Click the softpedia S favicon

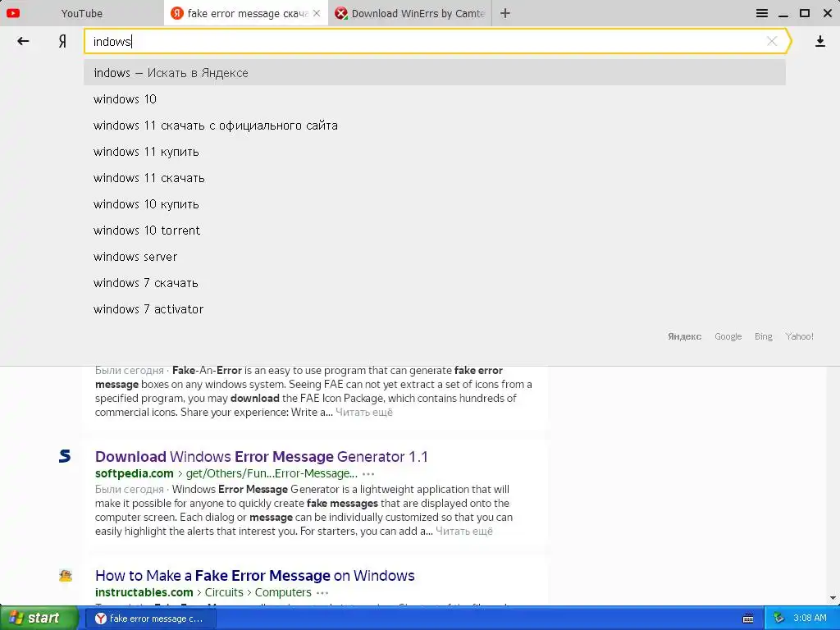point(65,456)
